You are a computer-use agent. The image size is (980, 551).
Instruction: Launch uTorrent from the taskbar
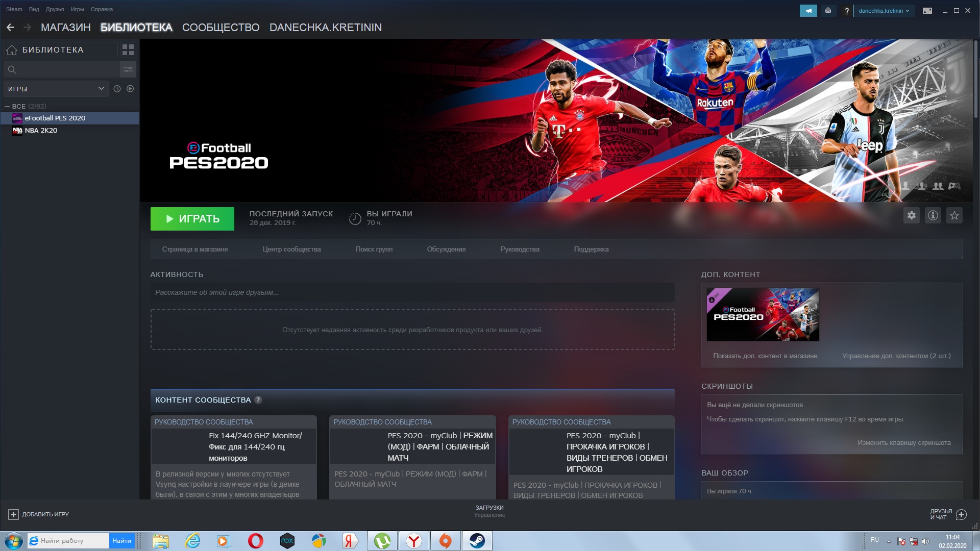pos(382,541)
